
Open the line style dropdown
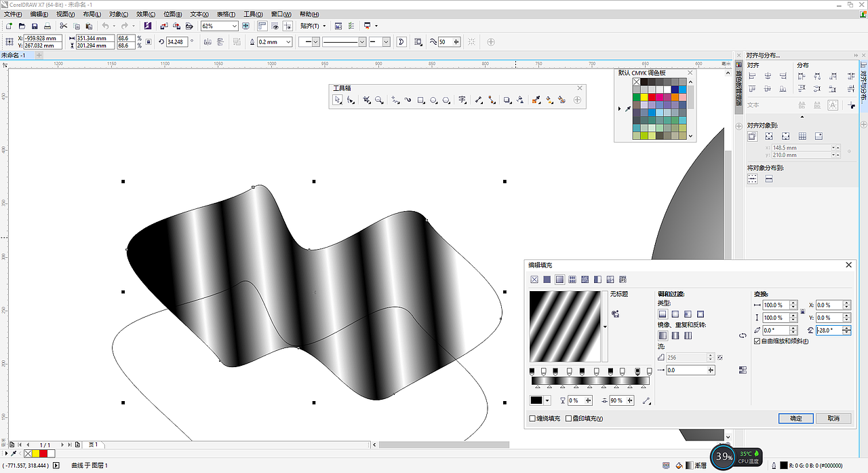pos(362,41)
